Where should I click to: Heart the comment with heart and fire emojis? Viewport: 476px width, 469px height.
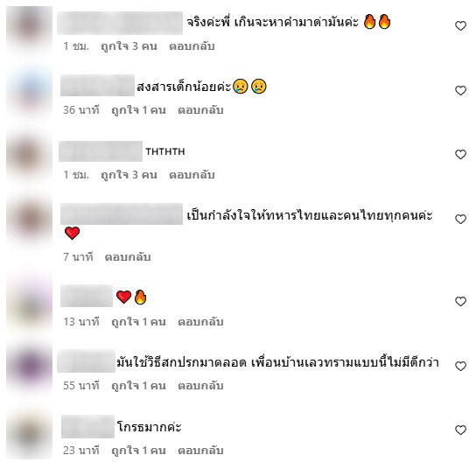[460, 301]
